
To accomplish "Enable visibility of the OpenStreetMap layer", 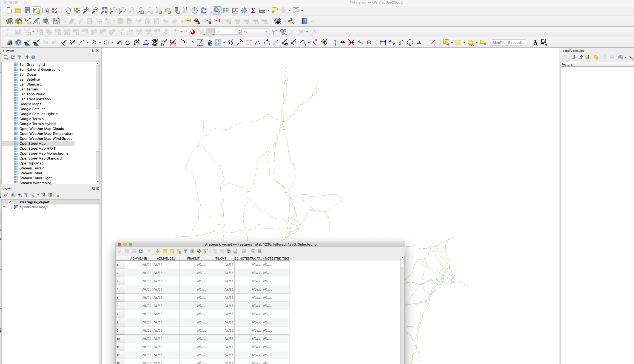I will point(10,207).
